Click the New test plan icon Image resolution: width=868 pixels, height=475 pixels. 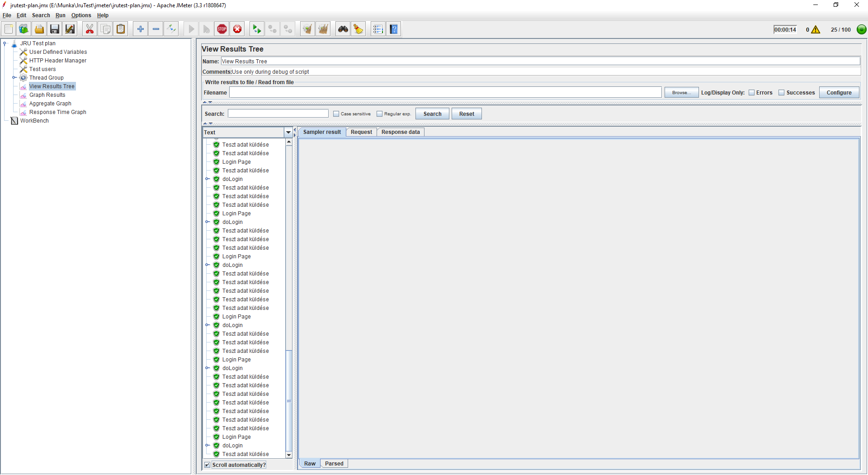pyautogui.click(x=9, y=29)
